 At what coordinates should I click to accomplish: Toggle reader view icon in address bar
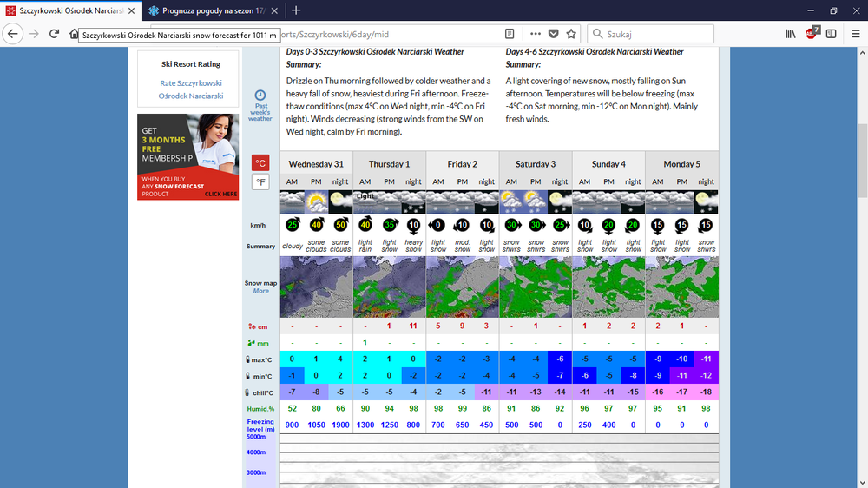pyautogui.click(x=510, y=34)
